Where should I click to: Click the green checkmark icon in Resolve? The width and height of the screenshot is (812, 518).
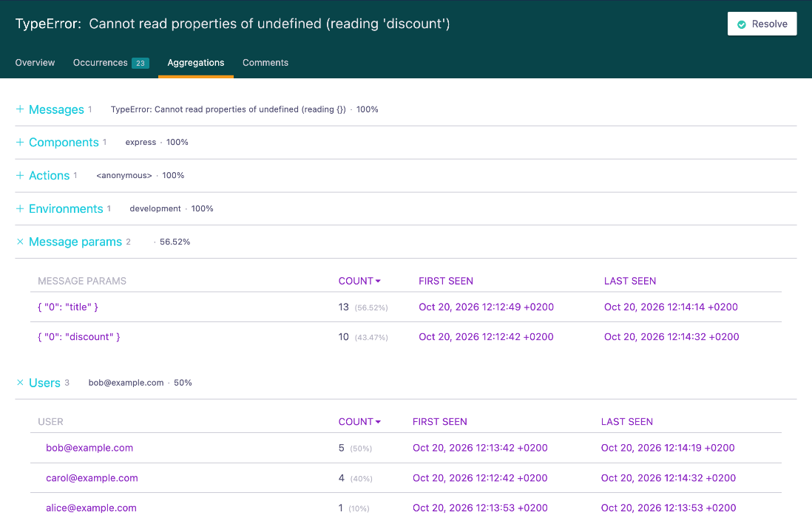click(x=742, y=24)
